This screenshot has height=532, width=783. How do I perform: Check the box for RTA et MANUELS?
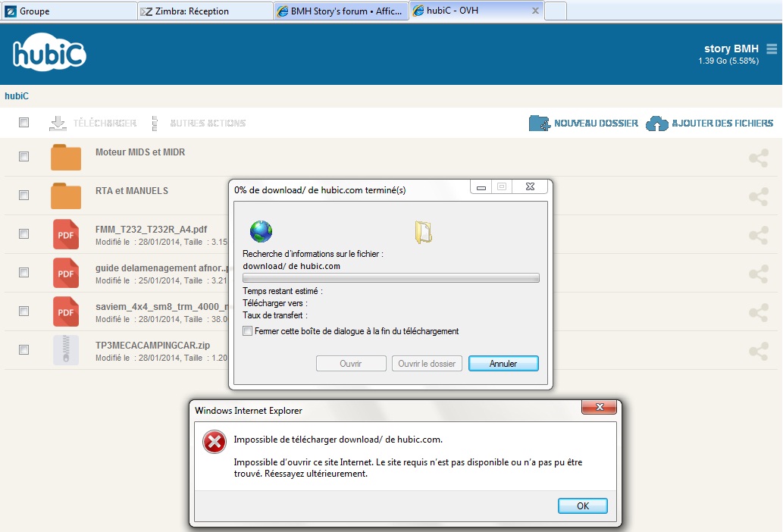coord(23,196)
